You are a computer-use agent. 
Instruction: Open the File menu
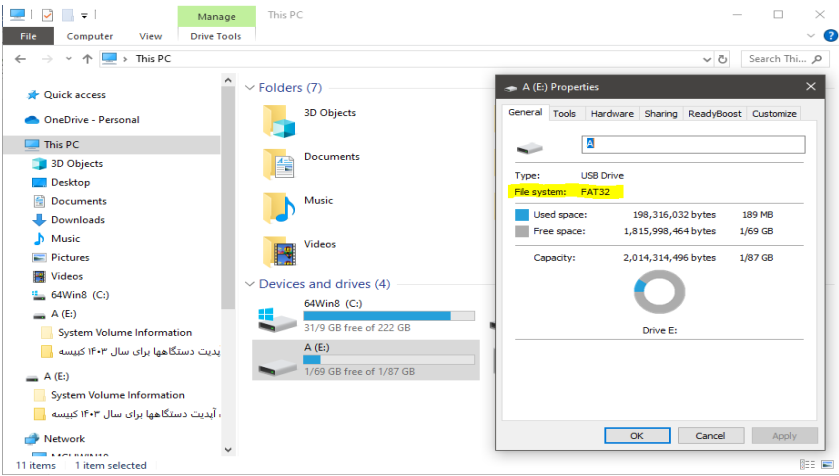[x=28, y=36]
